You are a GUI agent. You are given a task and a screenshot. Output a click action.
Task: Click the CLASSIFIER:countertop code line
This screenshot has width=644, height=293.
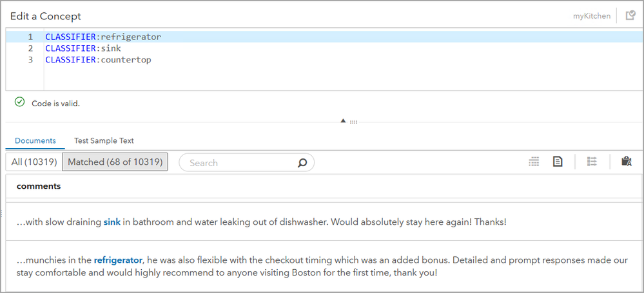click(x=98, y=60)
